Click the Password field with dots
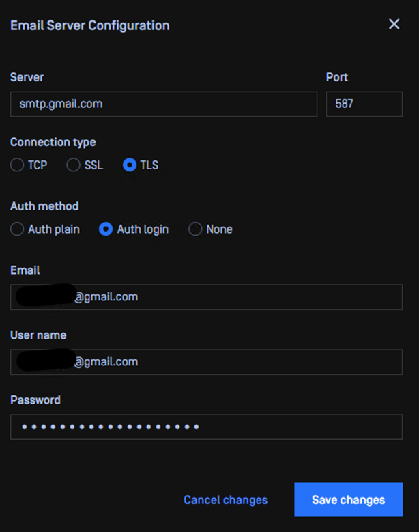The height and width of the screenshot is (532, 419). click(207, 427)
